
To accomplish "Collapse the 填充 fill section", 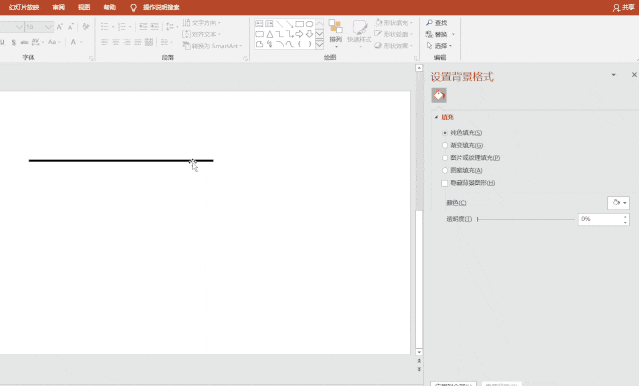I will (x=436, y=117).
